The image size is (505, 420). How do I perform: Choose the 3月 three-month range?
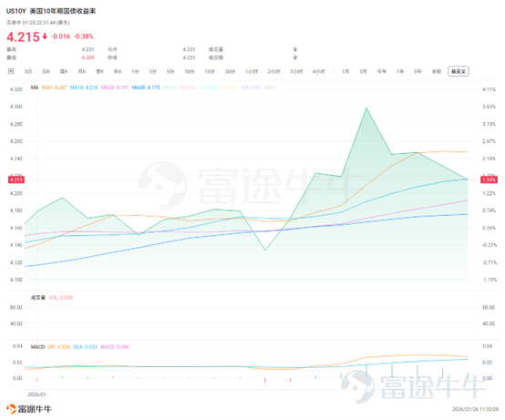click(x=363, y=71)
